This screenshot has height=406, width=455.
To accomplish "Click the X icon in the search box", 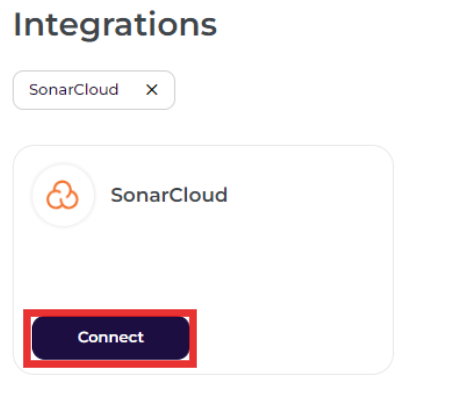I will [x=152, y=90].
